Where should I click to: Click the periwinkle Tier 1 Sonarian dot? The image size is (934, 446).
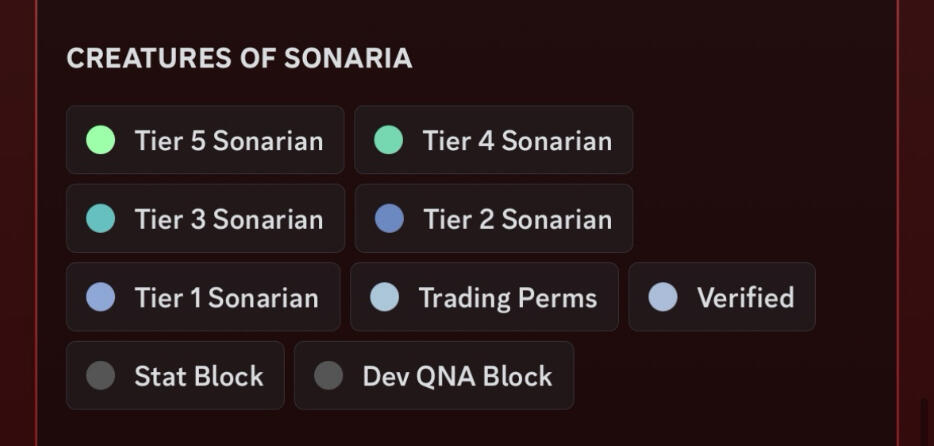(100, 297)
